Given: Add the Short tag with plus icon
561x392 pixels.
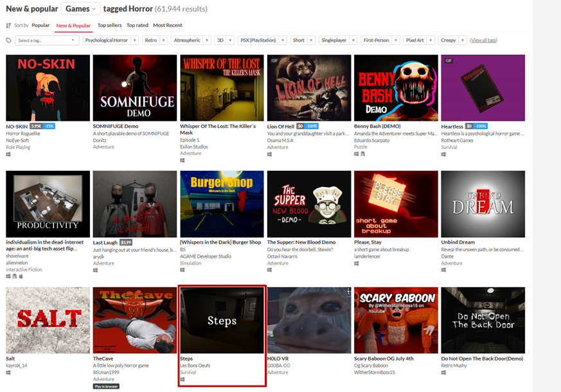Looking at the screenshot, I should pos(311,40).
